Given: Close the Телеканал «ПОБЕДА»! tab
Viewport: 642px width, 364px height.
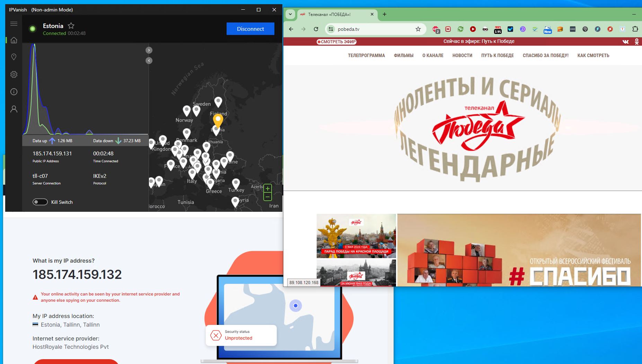Looking at the screenshot, I should [372, 14].
